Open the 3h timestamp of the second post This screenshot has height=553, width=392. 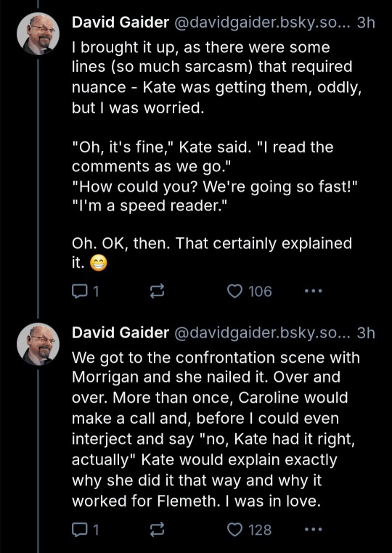pyautogui.click(x=366, y=332)
